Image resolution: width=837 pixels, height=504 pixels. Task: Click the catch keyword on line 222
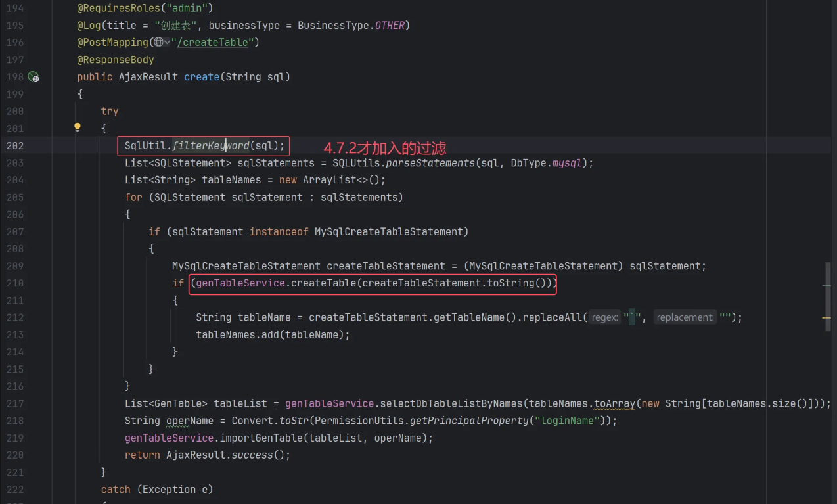(x=116, y=489)
